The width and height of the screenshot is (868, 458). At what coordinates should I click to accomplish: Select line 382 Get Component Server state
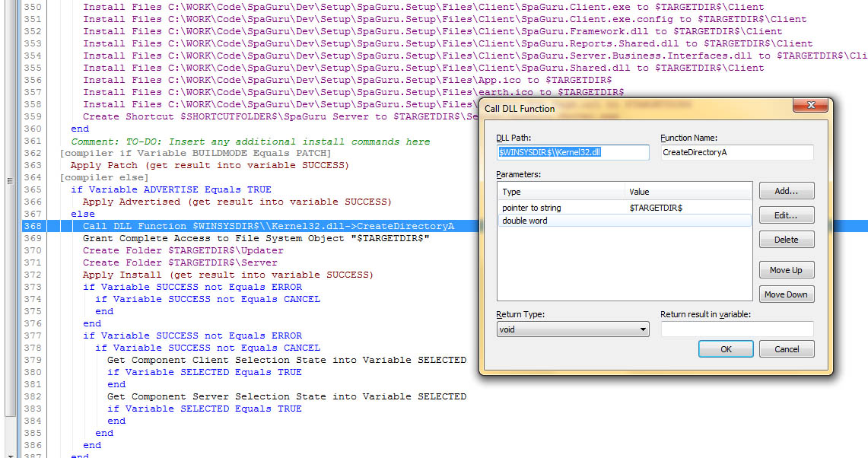coord(287,396)
